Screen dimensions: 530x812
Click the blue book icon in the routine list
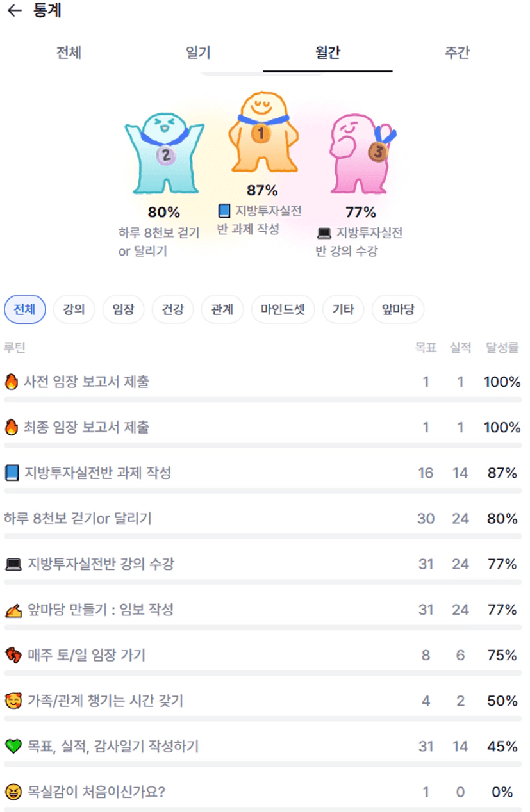click(12, 473)
